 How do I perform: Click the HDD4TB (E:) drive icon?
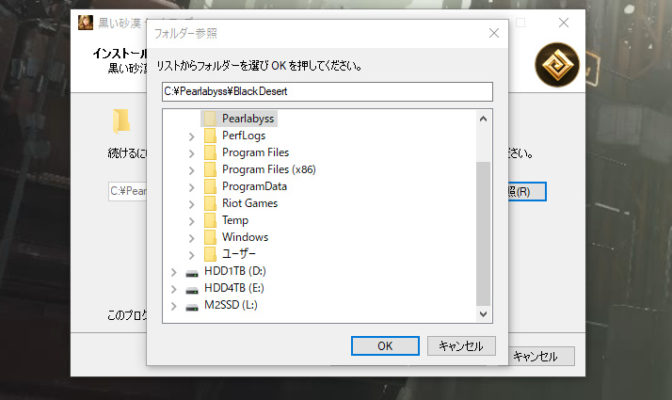[x=192, y=290]
